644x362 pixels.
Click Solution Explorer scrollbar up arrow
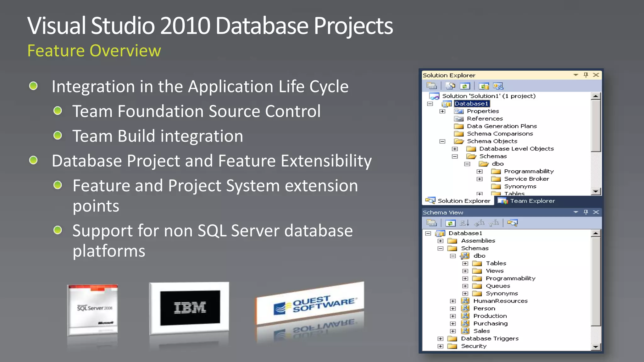pyautogui.click(x=596, y=96)
